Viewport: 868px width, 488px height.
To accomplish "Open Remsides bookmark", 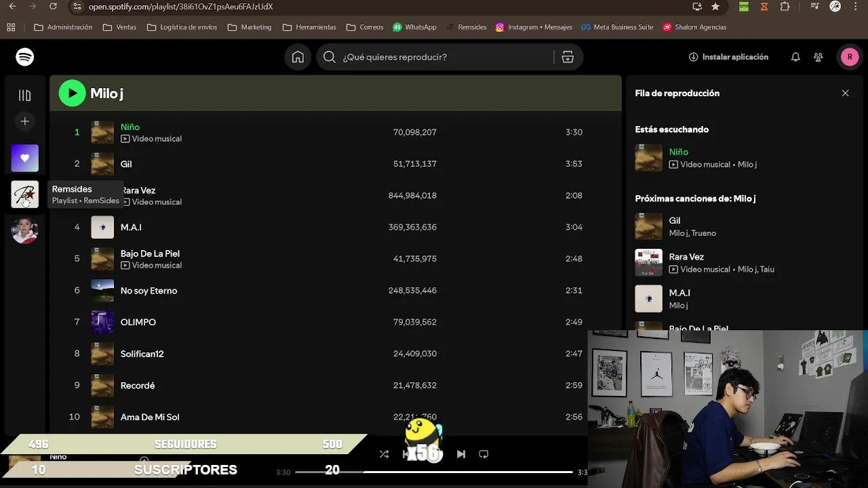I will click(x=467, y=27).
